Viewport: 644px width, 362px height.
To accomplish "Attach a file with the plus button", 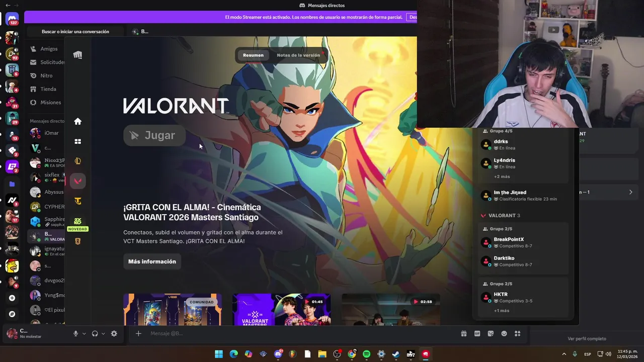I will pos(138,333).
